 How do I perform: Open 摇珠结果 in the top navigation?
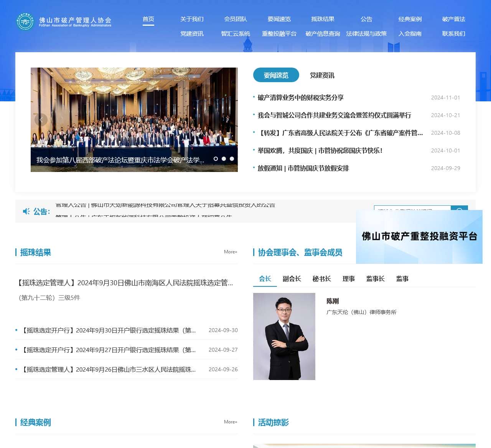click(323, 19)
